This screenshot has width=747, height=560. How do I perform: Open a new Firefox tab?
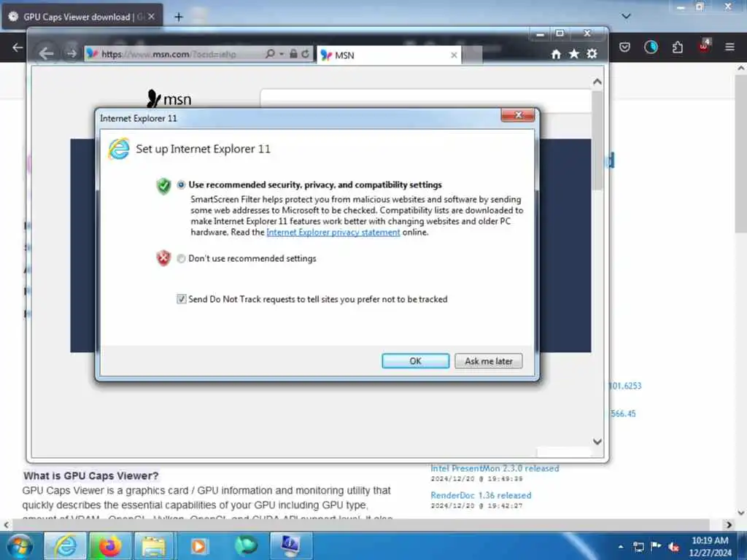[x=179, y=17]
